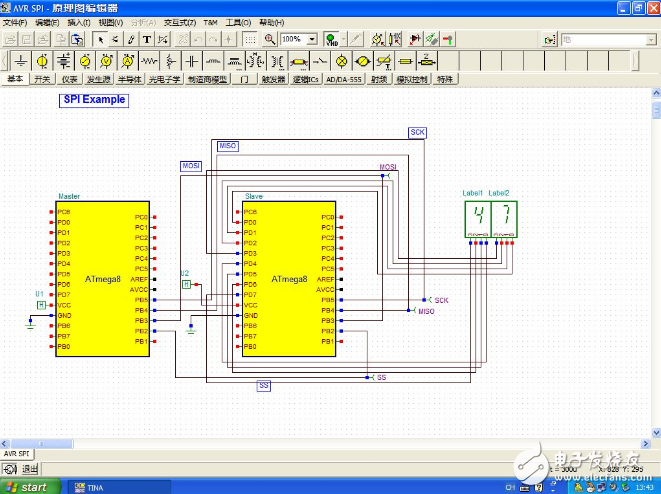Switch to the 半导体 component tab
661x494 pixels.
tap(130, 79)
